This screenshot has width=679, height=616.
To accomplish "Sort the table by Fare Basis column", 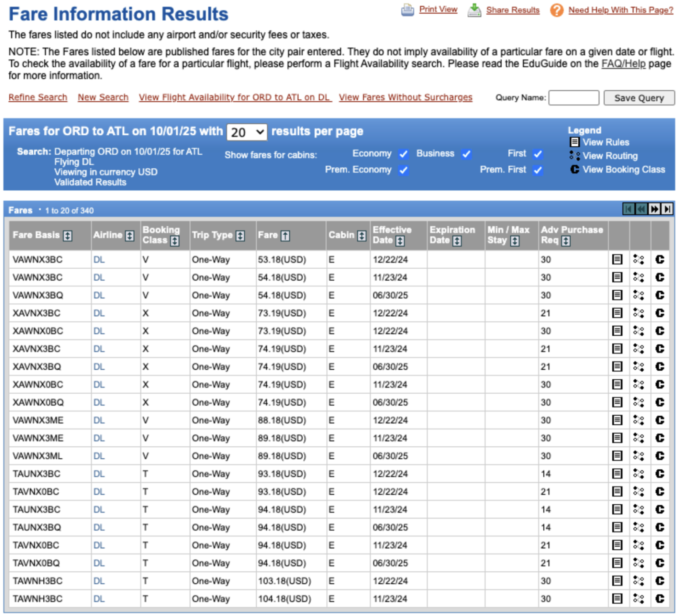I will pos(68,236).
